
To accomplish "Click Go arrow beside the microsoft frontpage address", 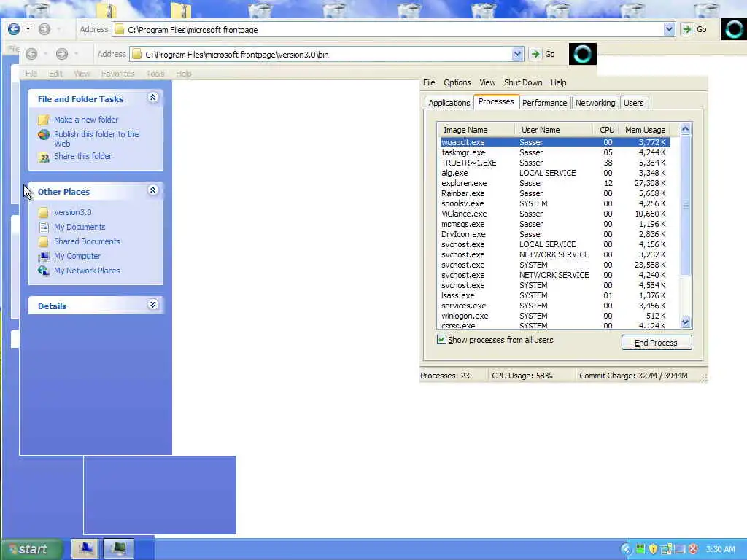I will click(x=686, y=29).
